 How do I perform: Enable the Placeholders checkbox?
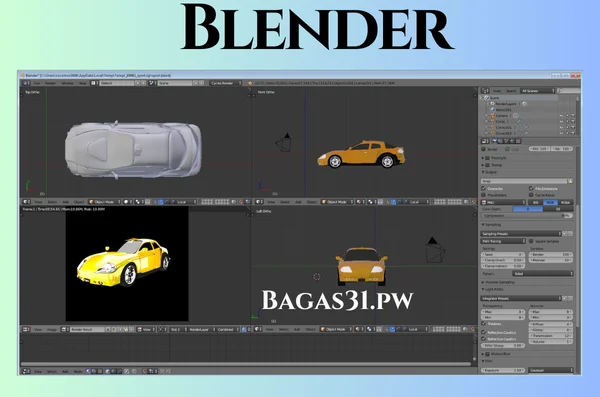(484, 195)
